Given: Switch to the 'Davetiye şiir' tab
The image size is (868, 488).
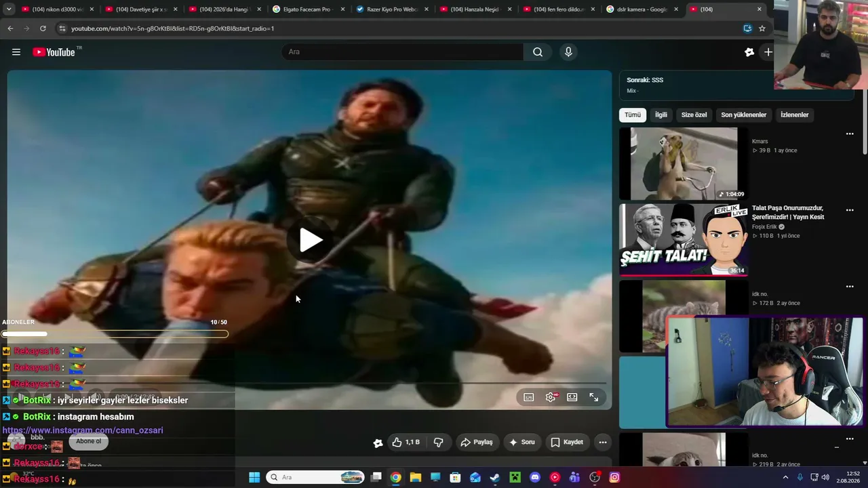Looking at the screenshot, I should pyautogui.click(x=141, y=9).
